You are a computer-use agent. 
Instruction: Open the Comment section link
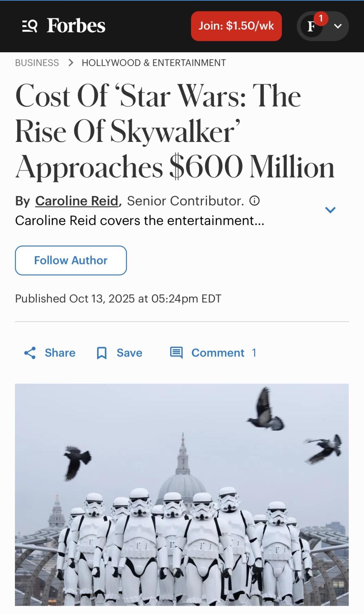pos(218,353)
